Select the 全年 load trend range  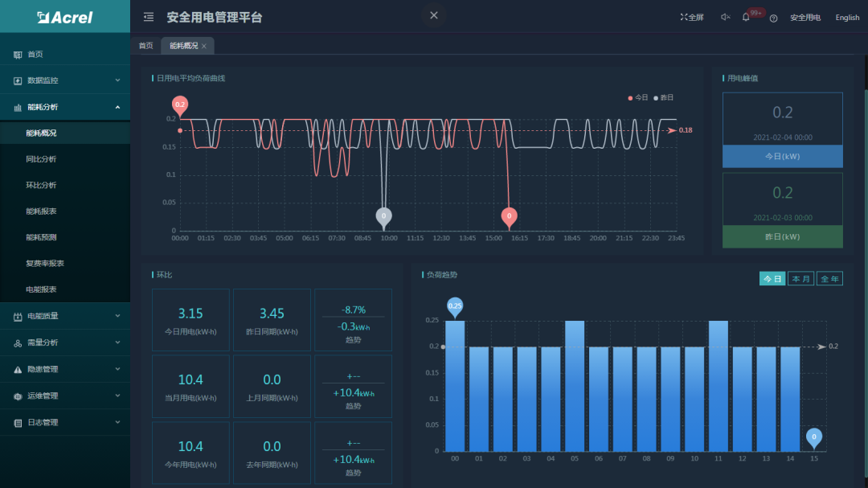tap(830, 279)
